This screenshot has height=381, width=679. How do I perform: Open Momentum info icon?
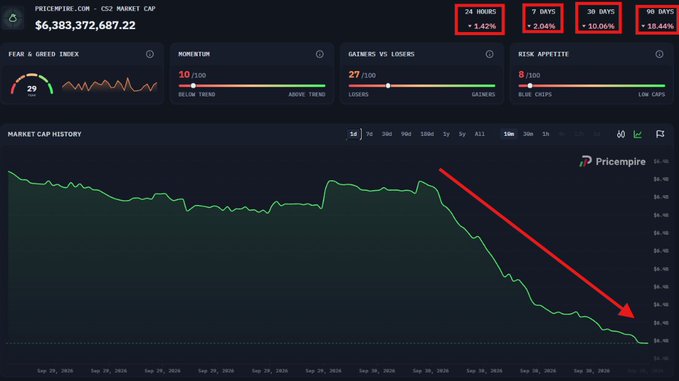point(320,54)
